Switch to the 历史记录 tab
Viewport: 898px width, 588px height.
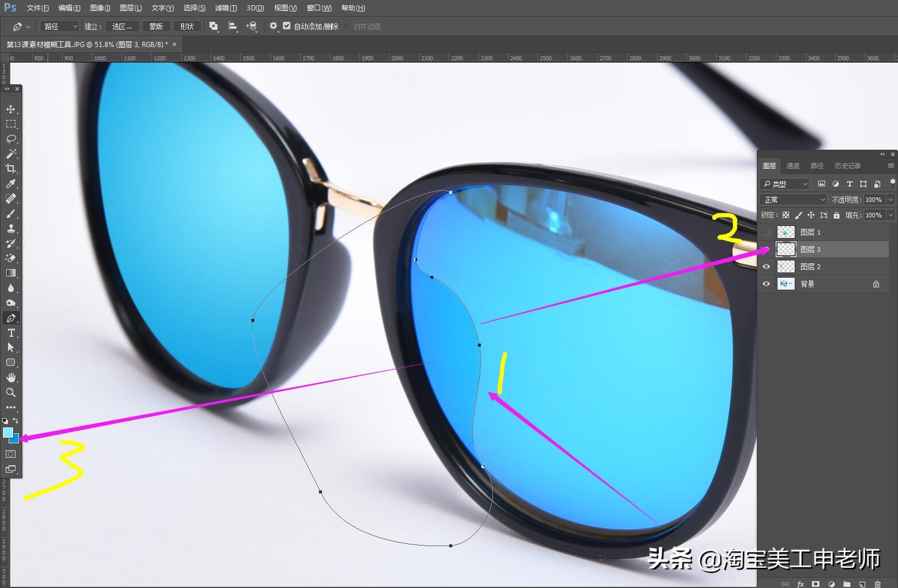(848, 166)
